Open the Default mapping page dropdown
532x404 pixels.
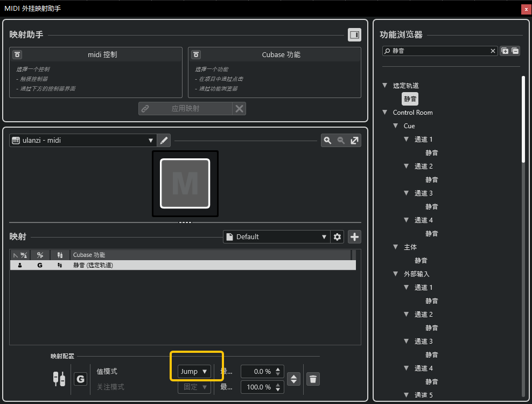click(x=277, y=236)
